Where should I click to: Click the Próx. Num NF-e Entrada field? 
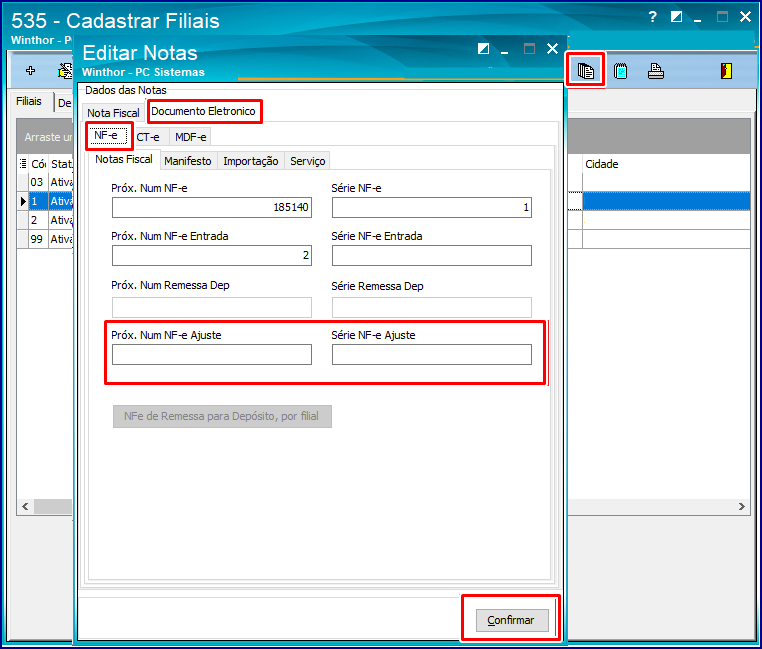click(x=211, y=255)
